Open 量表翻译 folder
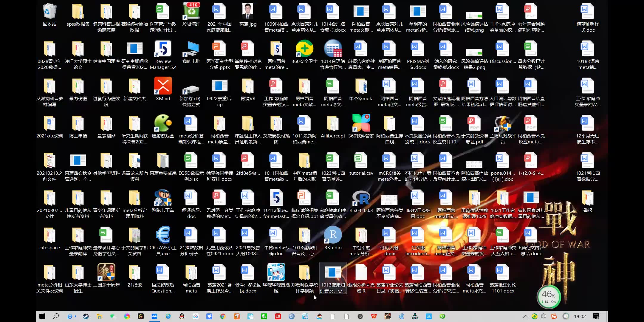The width and height of the screenshot is (644, 322). 106,127
